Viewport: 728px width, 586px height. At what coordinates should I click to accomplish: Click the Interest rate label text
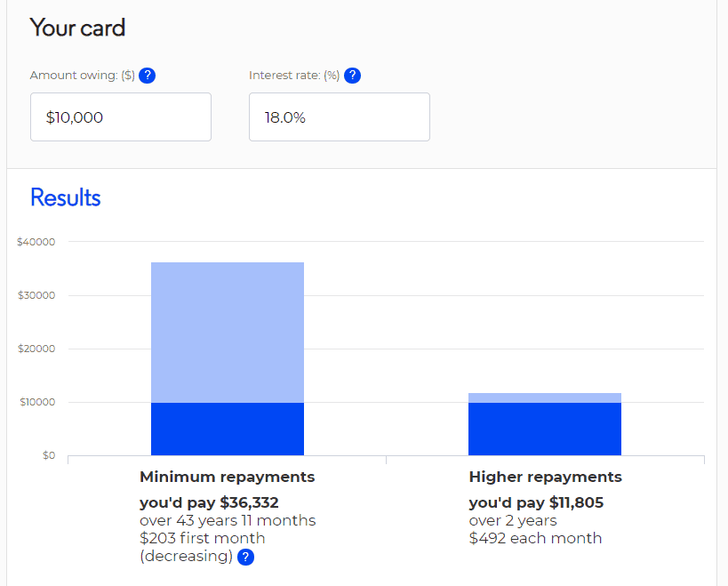[x=294, y=76]
